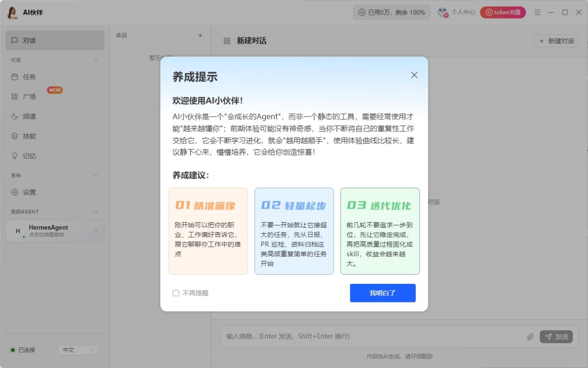The image size is (588, 368).
Task: Click the 养成建议: heading
Action: 191,175
